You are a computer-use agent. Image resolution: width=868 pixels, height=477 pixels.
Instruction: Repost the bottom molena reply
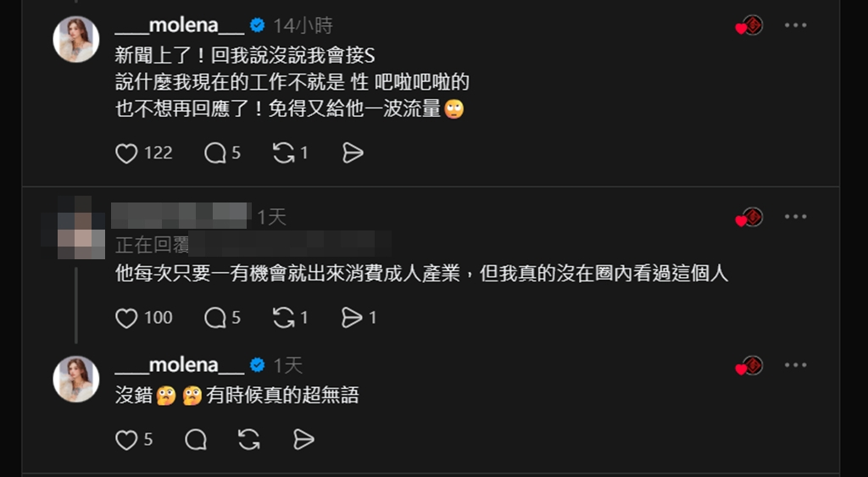249,441
